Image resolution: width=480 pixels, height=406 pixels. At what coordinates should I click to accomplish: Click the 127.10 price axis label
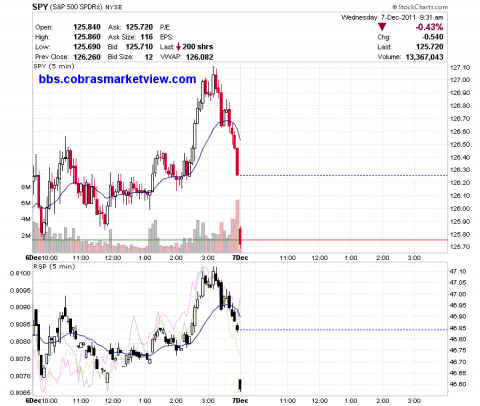(460, 68)
